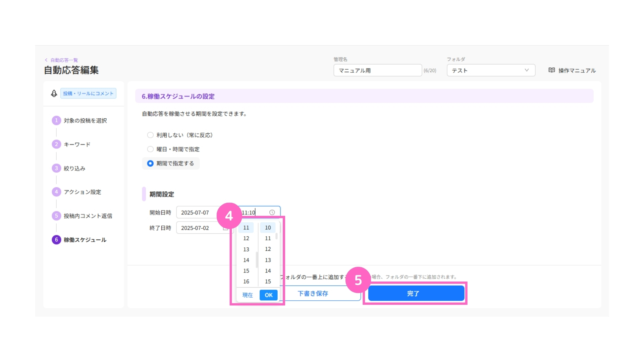The image size is (644, 362).
Task: Click the minute column scrollbar in picker
Action: pos(276,236)
